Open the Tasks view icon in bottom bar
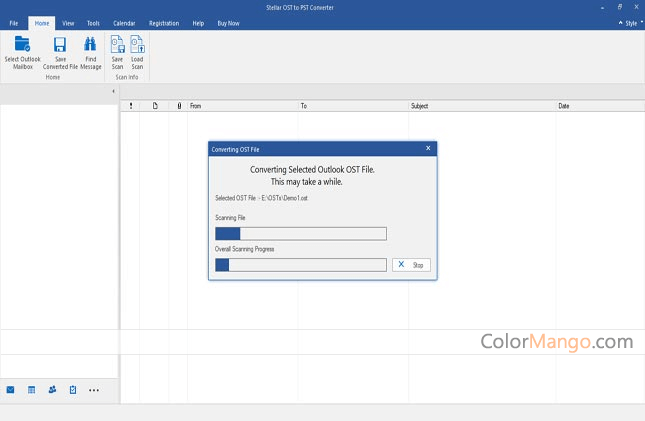Image resolution: width=645 pixels, height=421 pixels. (x=73, y=390)
